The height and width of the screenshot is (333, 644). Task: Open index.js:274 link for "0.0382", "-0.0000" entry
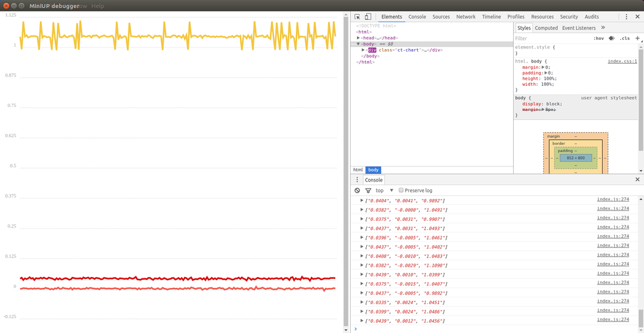click(613, 209)
